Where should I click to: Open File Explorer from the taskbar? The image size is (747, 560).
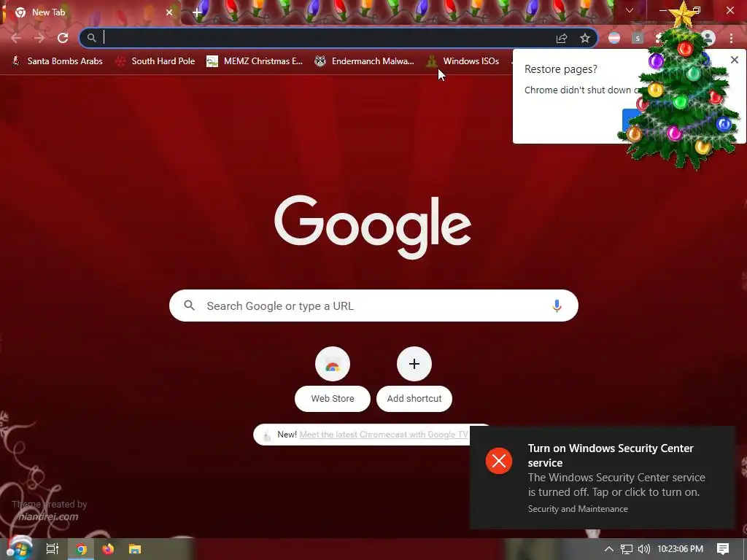[x=135, y=549]
